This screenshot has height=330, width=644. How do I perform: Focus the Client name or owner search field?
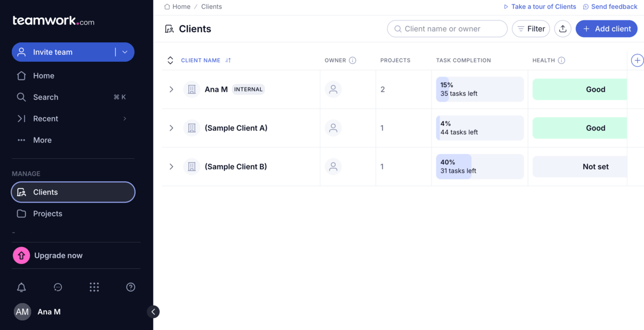coord(447,29)
